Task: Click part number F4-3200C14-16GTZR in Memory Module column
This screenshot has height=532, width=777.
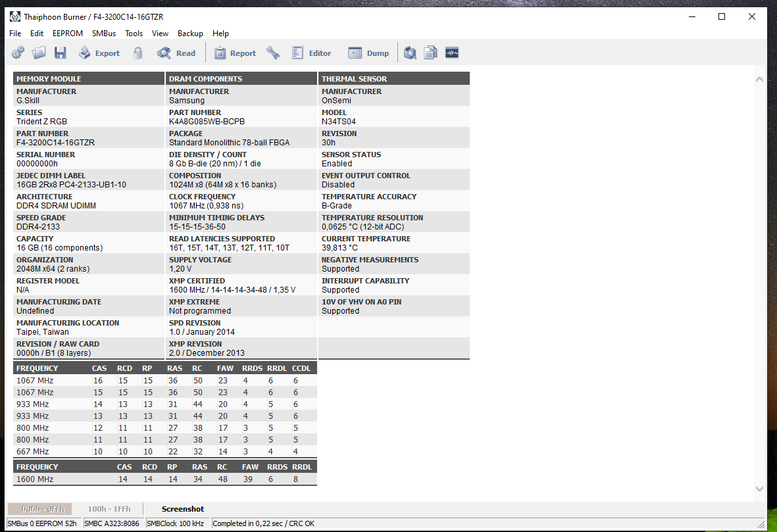Action: point(55,143)
